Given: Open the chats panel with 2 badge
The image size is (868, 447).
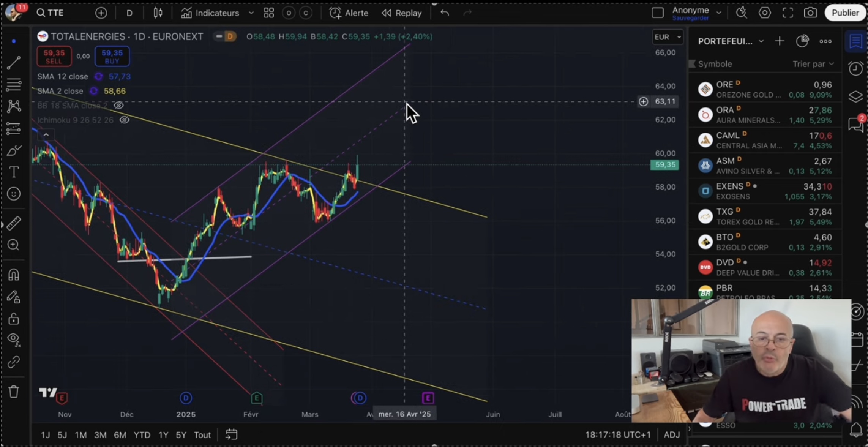Looking at the screenshot, I should pos(855,124).
